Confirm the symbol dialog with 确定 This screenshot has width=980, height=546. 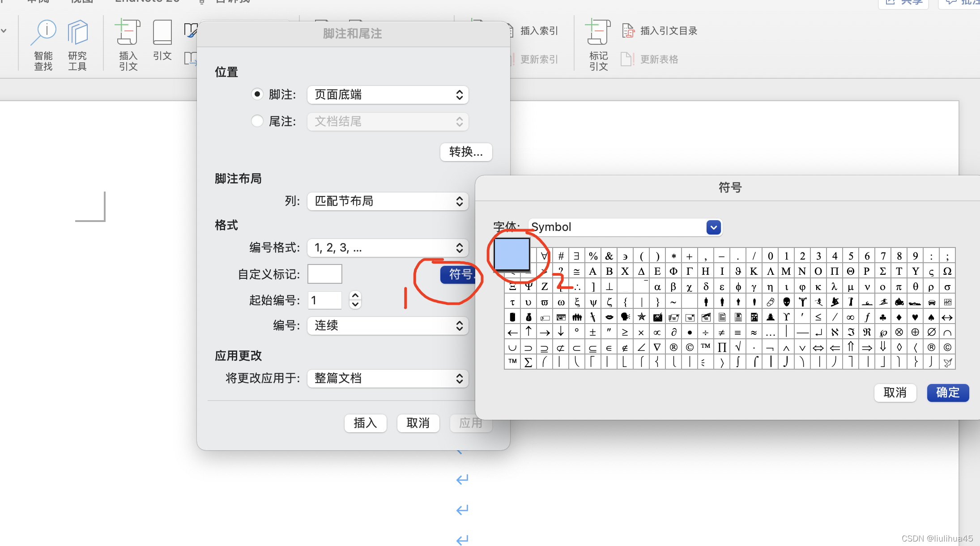[948, 393]
